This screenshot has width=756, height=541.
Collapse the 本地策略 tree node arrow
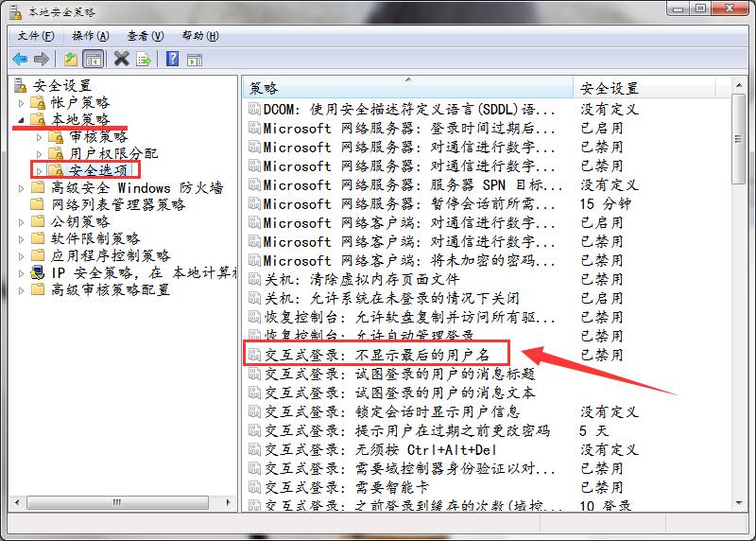pyautogui.click(x=21, y=121)
